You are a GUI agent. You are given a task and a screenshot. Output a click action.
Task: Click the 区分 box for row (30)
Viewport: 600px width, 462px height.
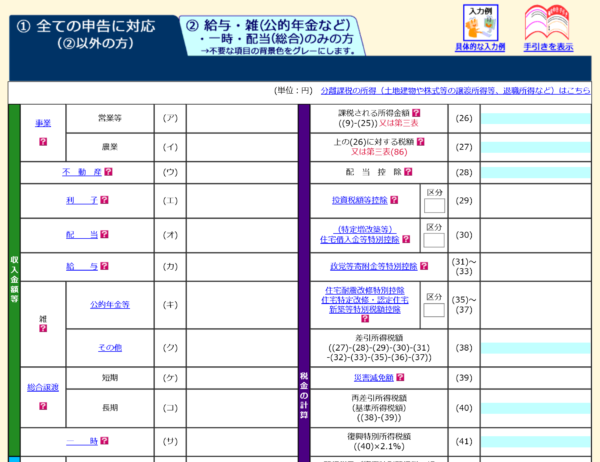[x=434, y=240]
